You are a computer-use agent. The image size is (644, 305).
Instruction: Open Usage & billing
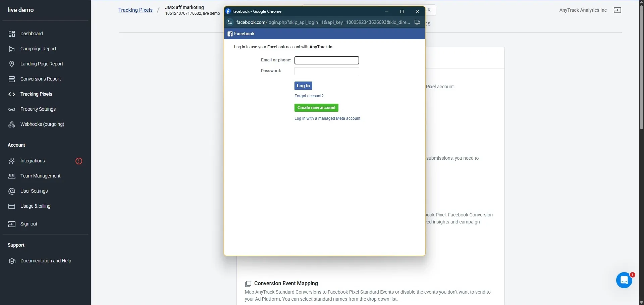point(35,206)
